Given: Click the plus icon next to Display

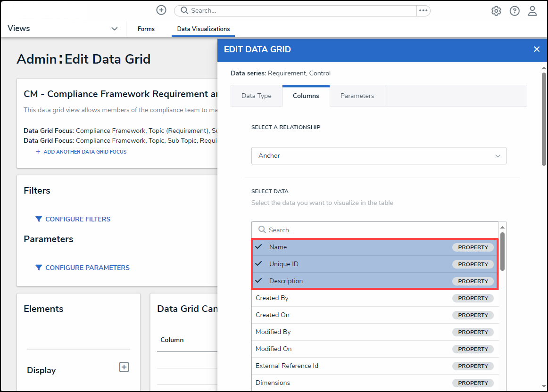Looking at the screenshot, I should 124,367.
